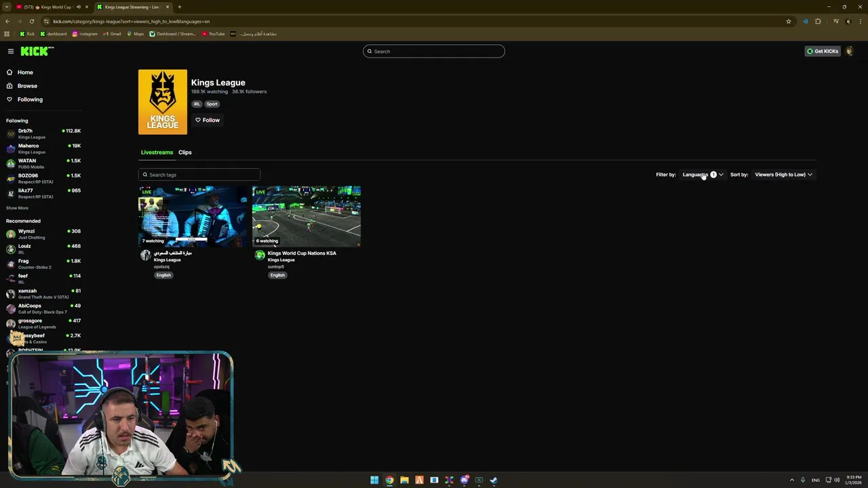Open the tab search chevron
The width and height of the screenshot is (868, 488).
[6, 7]
